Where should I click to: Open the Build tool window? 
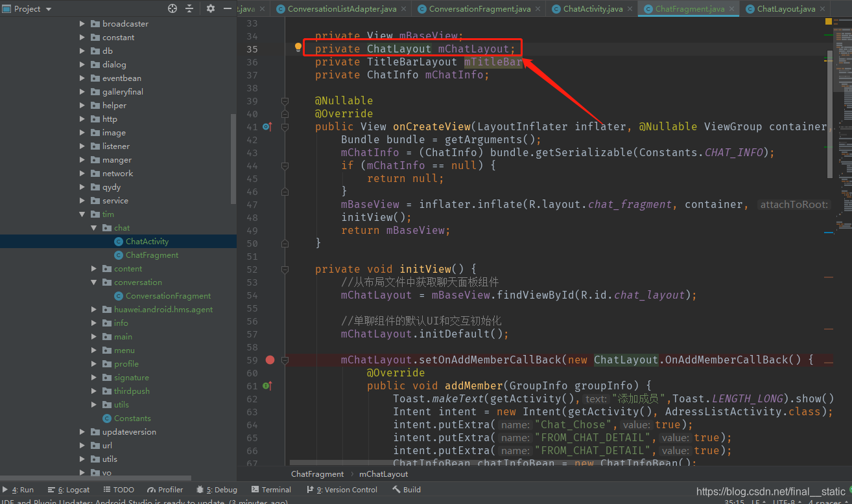pos(407,490)
